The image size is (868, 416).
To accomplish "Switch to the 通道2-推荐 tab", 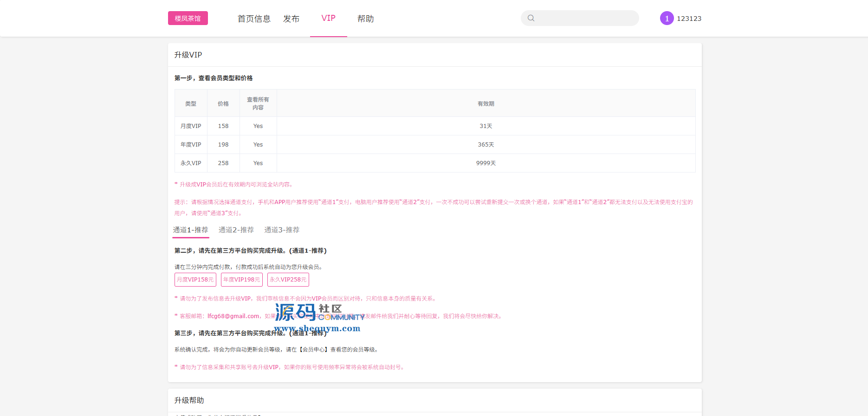I will click(236, 230).
